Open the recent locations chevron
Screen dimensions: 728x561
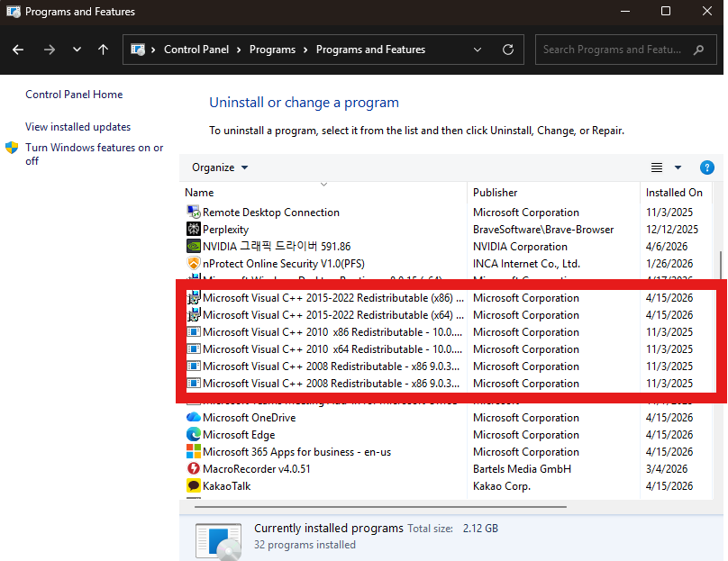click(77, 50)
